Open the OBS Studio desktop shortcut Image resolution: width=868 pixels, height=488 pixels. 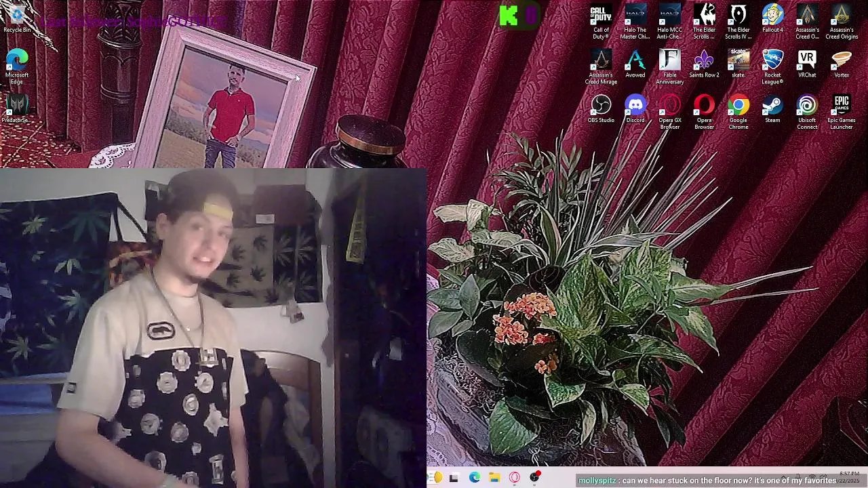point(601,109)
